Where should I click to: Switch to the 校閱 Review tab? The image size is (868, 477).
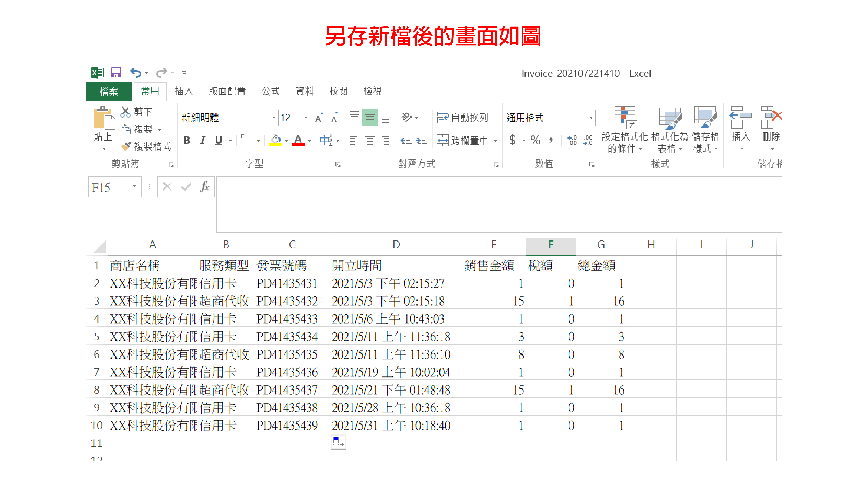pyautogui.click(x=338, y=91)
